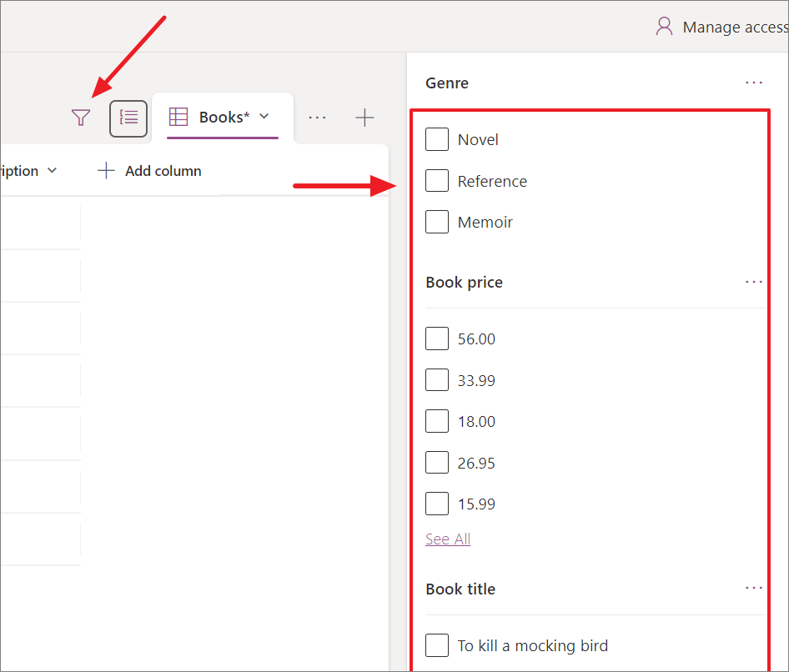Click the Reference label text
Image resolution: width=789 pixels, height=672 pixels.
(x=492, y=181)
